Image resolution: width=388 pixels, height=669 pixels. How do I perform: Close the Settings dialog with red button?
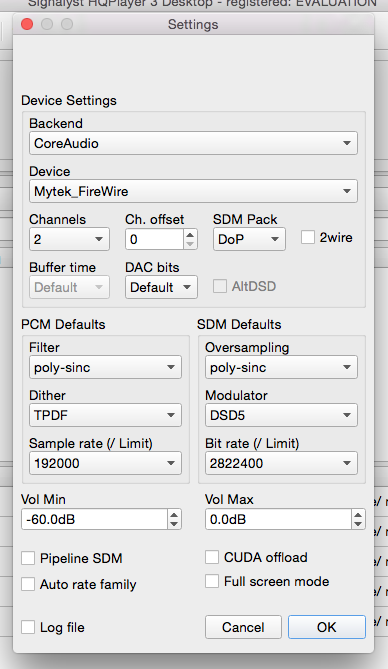tap(27, 24)
